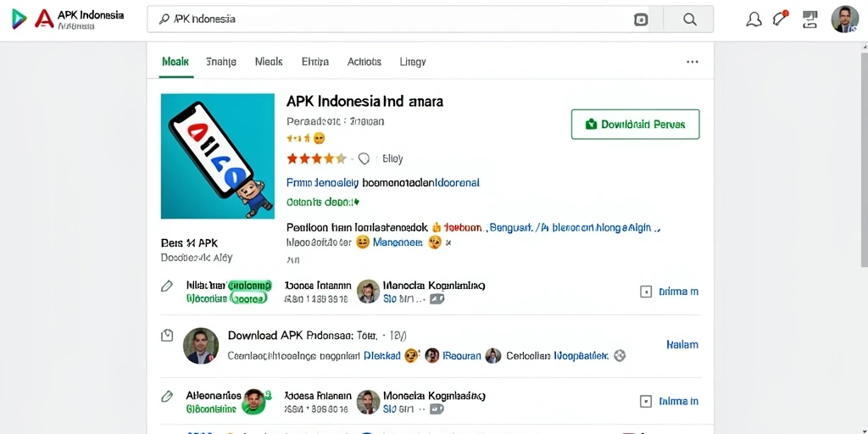The width and height of the screenshot is (868, 434).
Task: Open the Nleals tab
Action: pos(269,61)
